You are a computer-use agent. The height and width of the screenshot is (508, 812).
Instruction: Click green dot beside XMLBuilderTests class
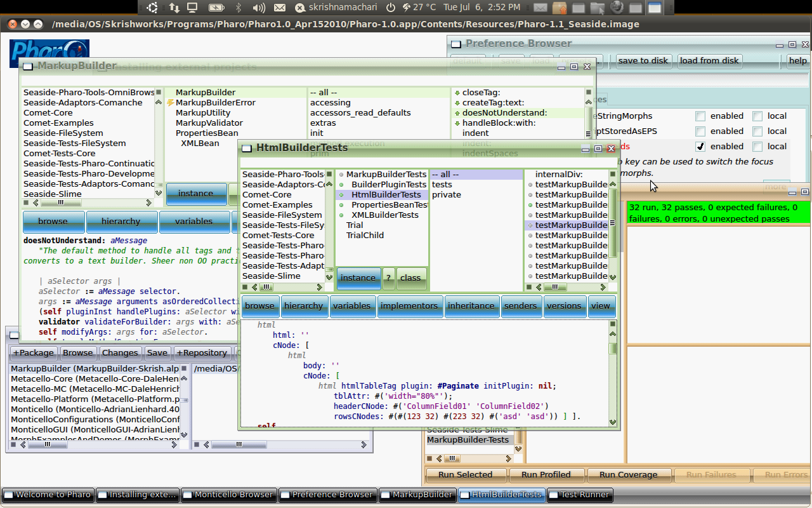341,215
